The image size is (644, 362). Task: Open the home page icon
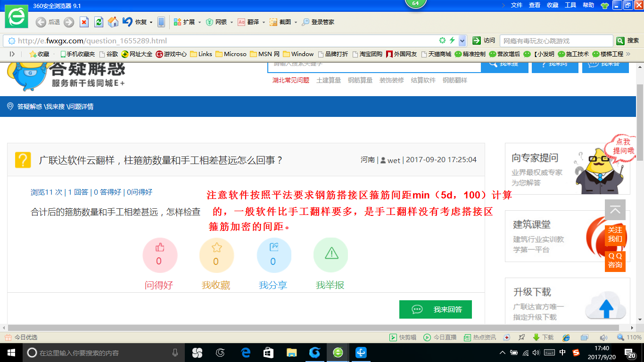[113, 22]
